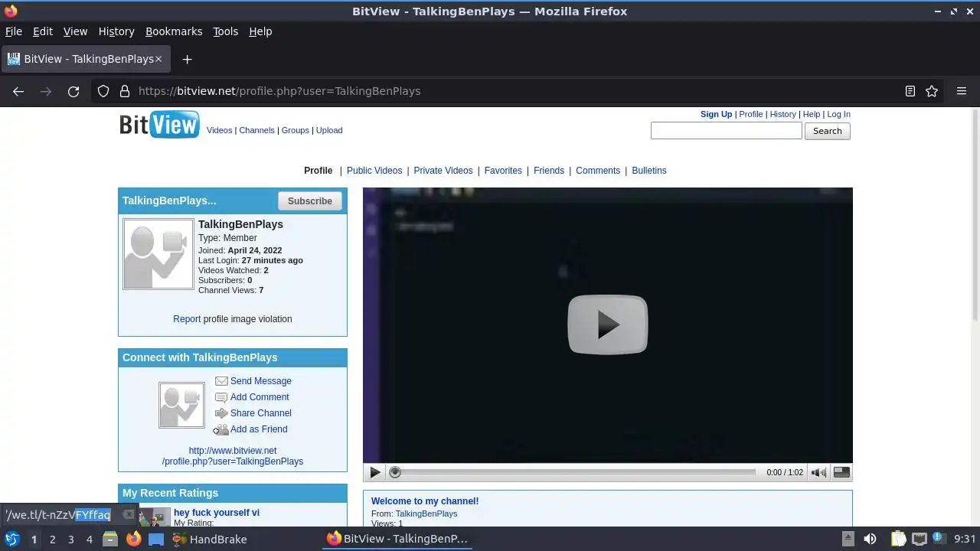The height and width of the screenshot is (551, 980).
Task: Bookmark this page with the star icon
Action: (x=932, y=91)
